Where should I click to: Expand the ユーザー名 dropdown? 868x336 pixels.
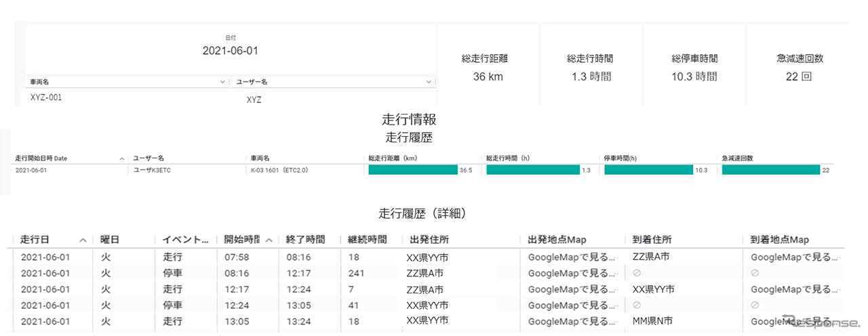(x=429, y=82)
